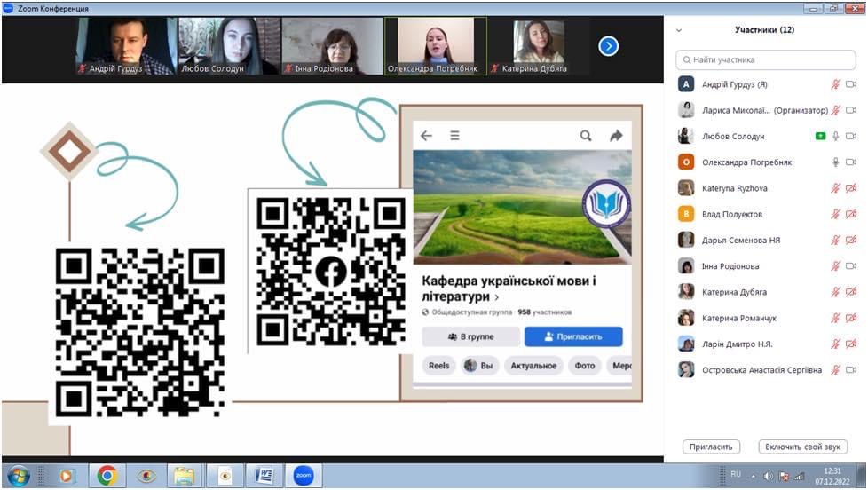868x490 pixels.
Task: Click green screen-share indicator for Любов Солодун
Action: pyautogui.click(x=820, y=136)
